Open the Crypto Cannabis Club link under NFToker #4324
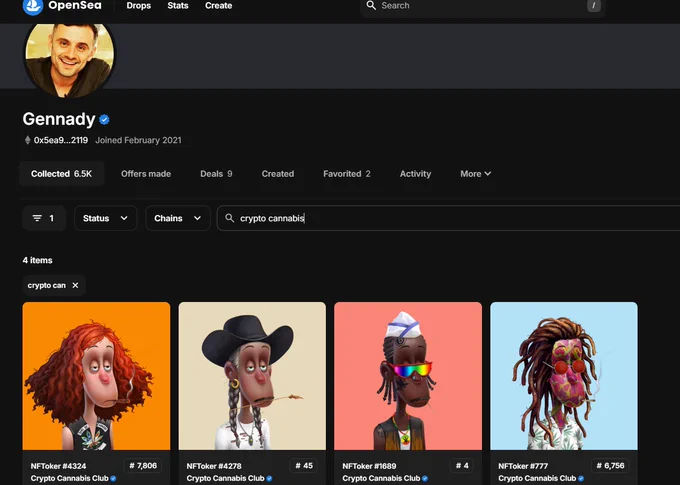The height and width of the screenshot is (485, 680). tap(69, 478)
